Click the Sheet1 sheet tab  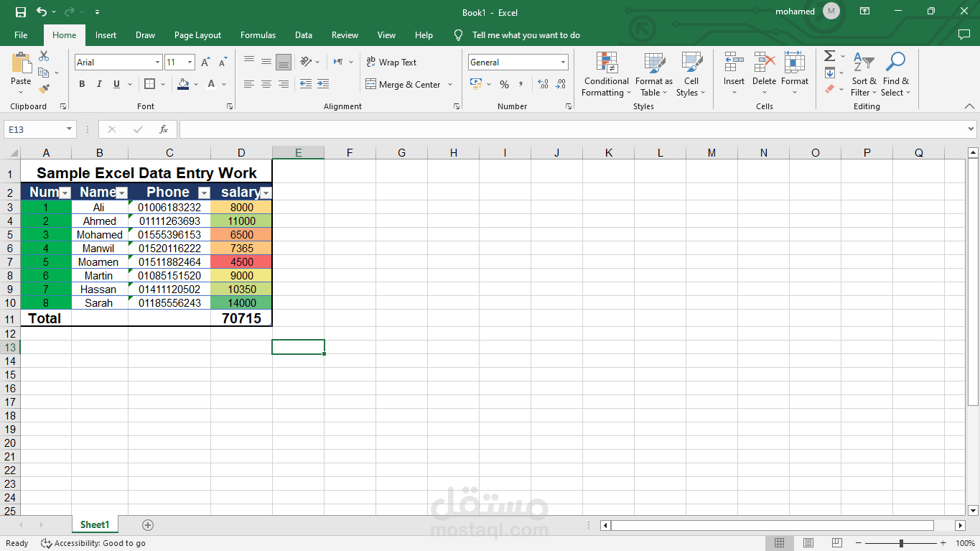95,525
